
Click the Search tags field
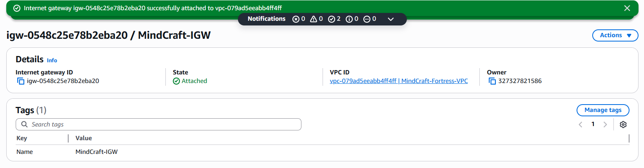[x=158, y=125]
